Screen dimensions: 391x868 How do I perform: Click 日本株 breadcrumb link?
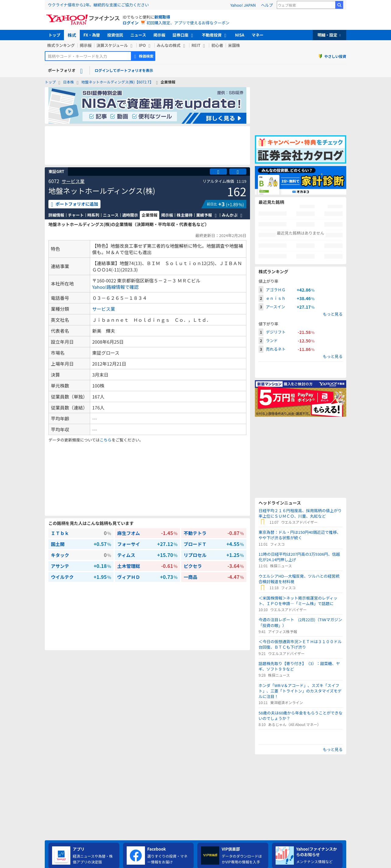69,82
